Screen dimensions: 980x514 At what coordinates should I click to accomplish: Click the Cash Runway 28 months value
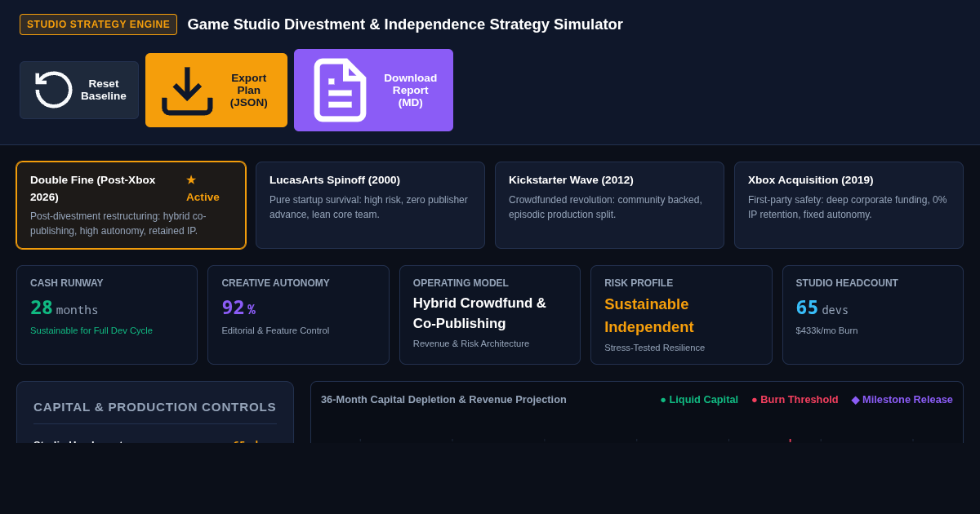point(65,308)
